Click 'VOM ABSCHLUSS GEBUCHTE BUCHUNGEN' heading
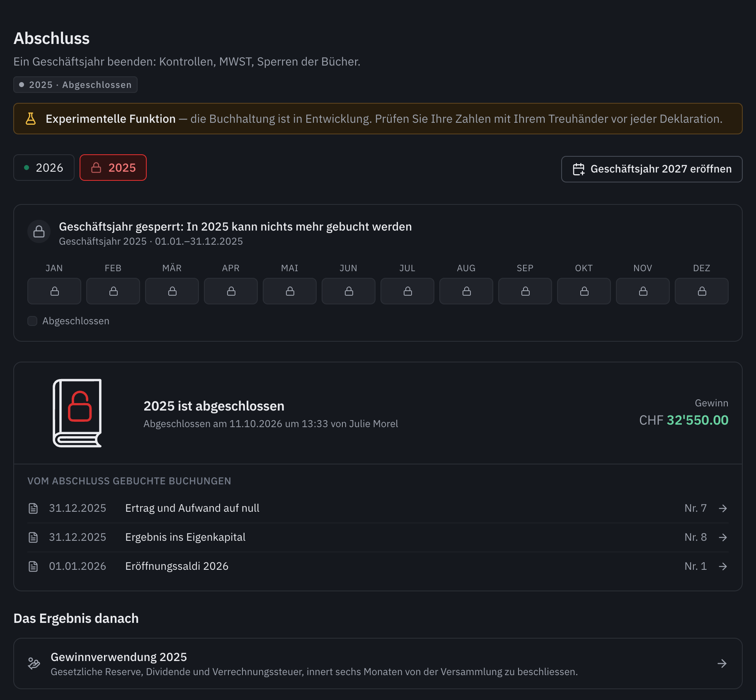 (129, 481)
